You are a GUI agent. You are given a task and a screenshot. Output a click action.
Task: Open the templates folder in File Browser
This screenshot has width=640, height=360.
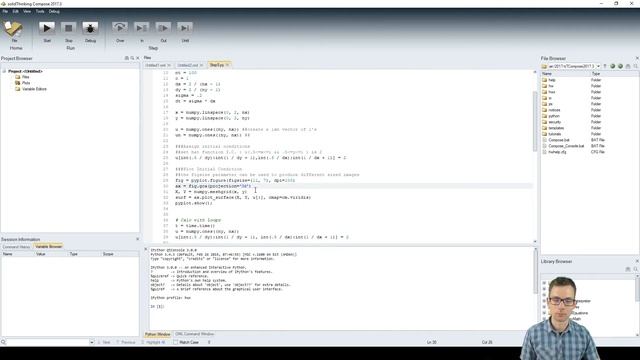556,128
